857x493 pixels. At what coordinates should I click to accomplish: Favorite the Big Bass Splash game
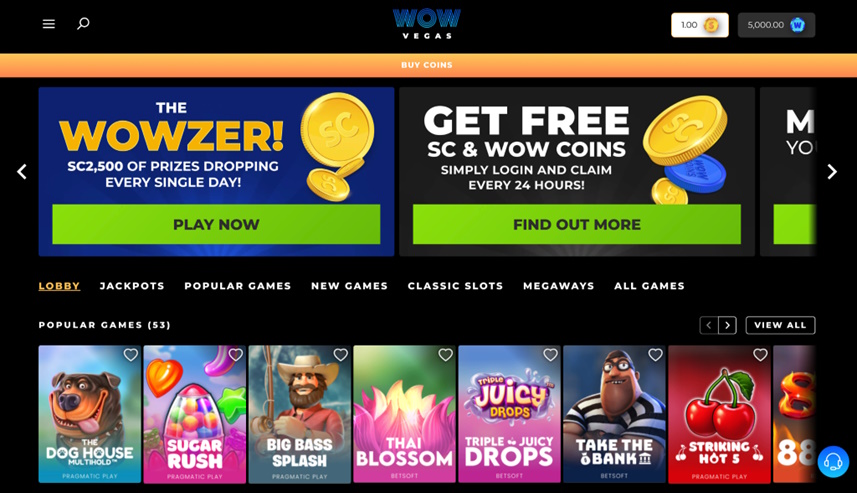[341, 355]
